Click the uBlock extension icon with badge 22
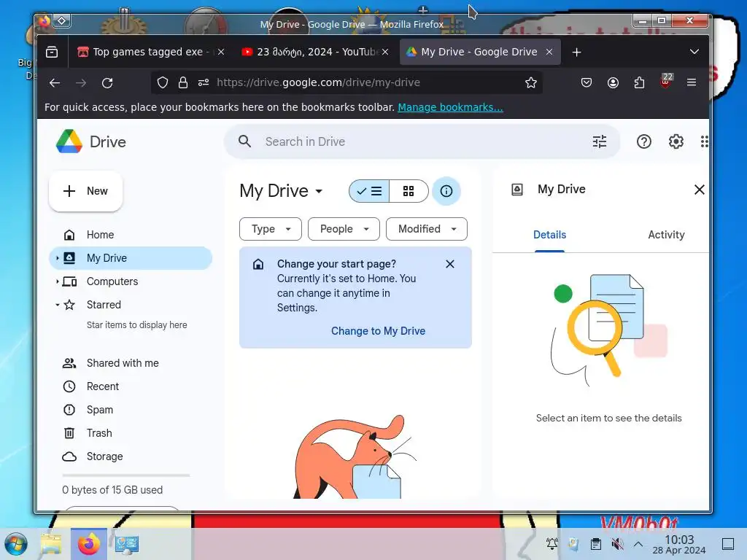The width and height of the screenshot is (747, 560). point(666,82)
